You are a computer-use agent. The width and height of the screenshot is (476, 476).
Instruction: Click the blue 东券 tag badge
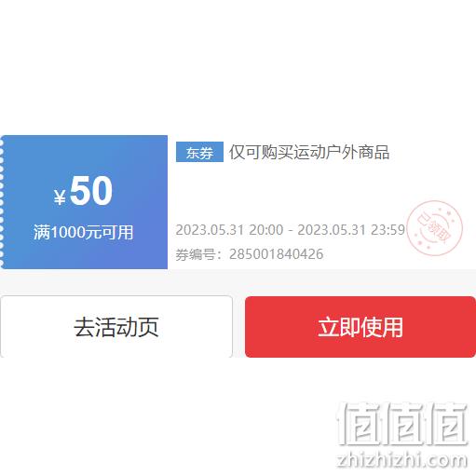pyautogui.click(x=199, y=152)
